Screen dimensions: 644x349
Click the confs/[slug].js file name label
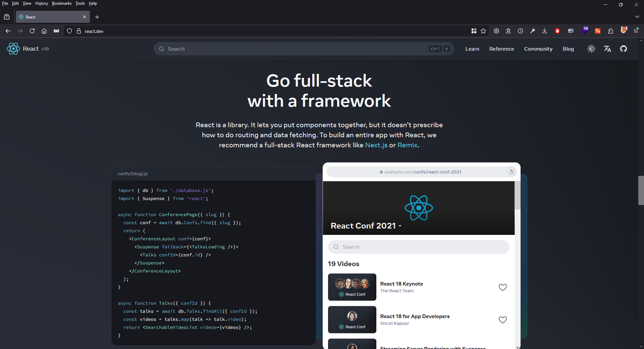(132, 173)
